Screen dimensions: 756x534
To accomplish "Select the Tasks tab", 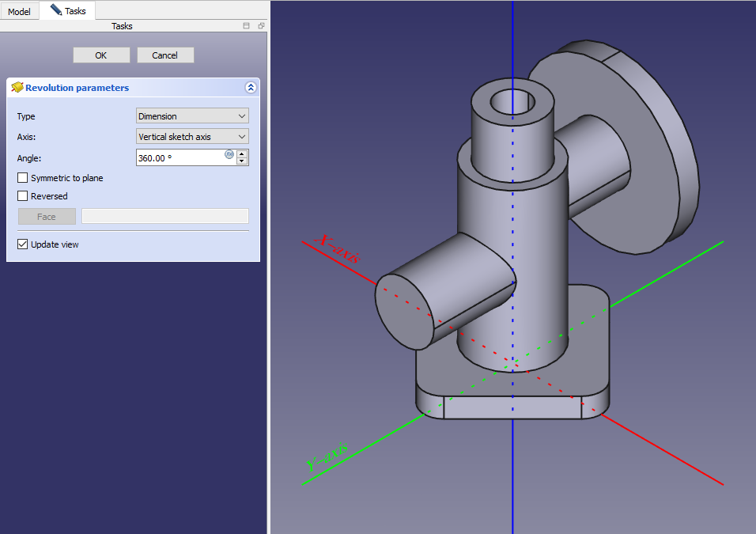I will [x=75, y=11].
